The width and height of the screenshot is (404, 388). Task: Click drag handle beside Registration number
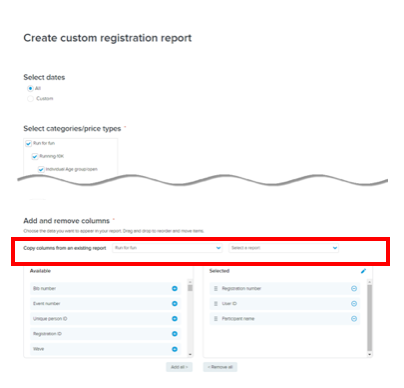point(216,288)
